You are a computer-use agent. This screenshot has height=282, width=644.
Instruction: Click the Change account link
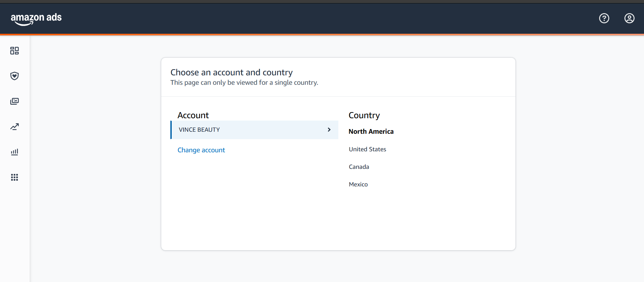(201, 150)
